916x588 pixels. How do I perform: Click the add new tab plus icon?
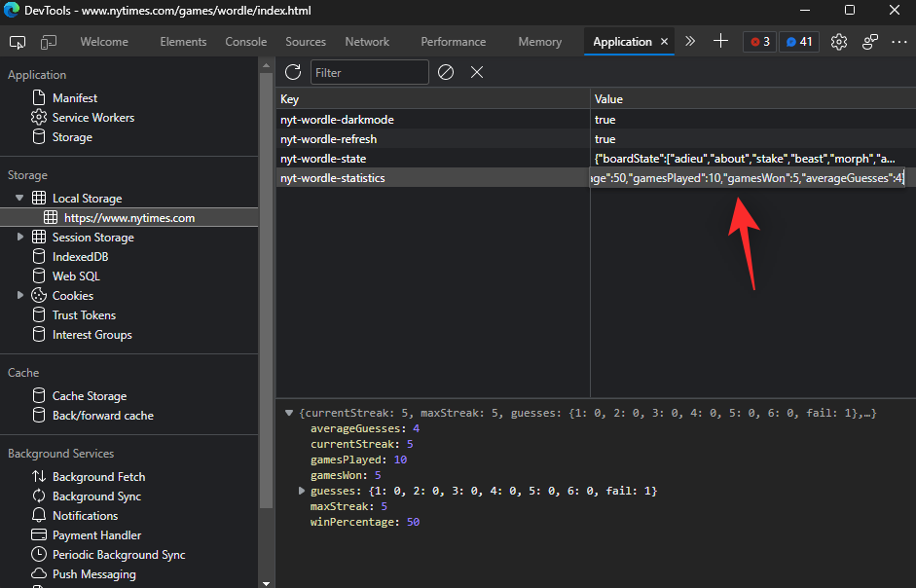pyautogui.click(x=720, y=41)
